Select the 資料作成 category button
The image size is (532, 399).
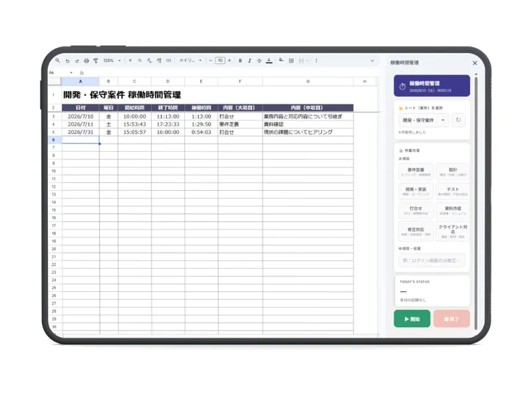453,211
